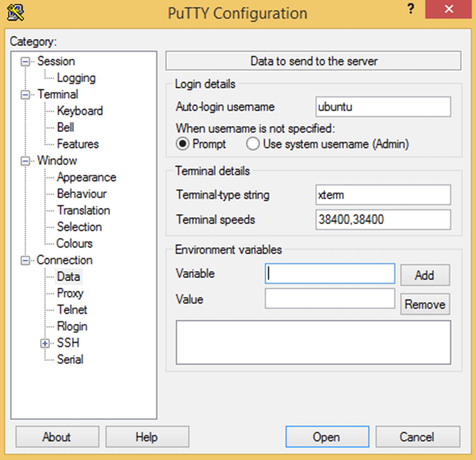Select the Prompt radio button

coord(182,144)
